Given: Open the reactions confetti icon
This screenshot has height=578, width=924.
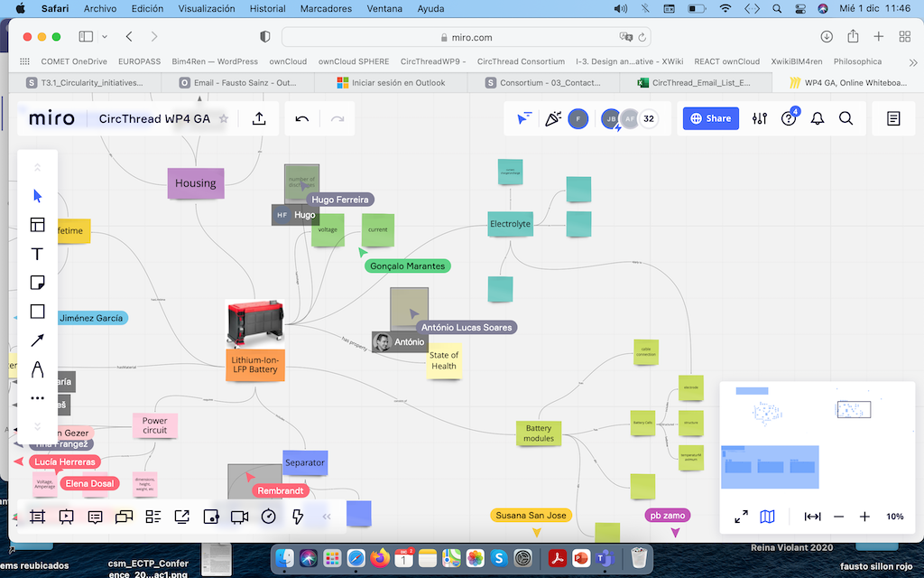Looking at the screenshot, I should tap(553, 118).
